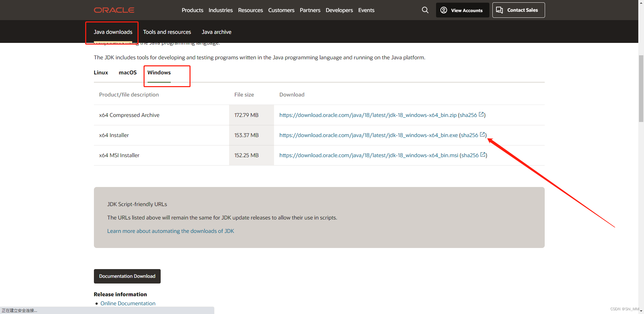The image size is (644, 314).
Task: Open the Partners menu
Action: pos(310,10)
